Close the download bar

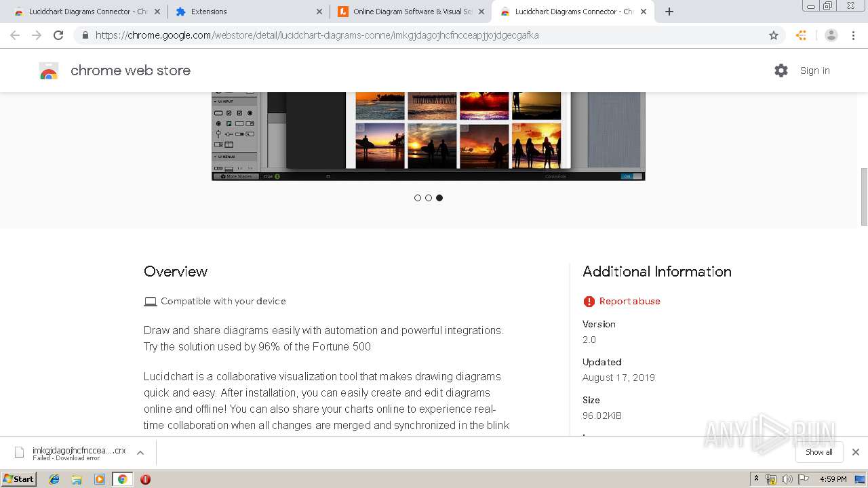pyautogui.click(x=856, y=452)
